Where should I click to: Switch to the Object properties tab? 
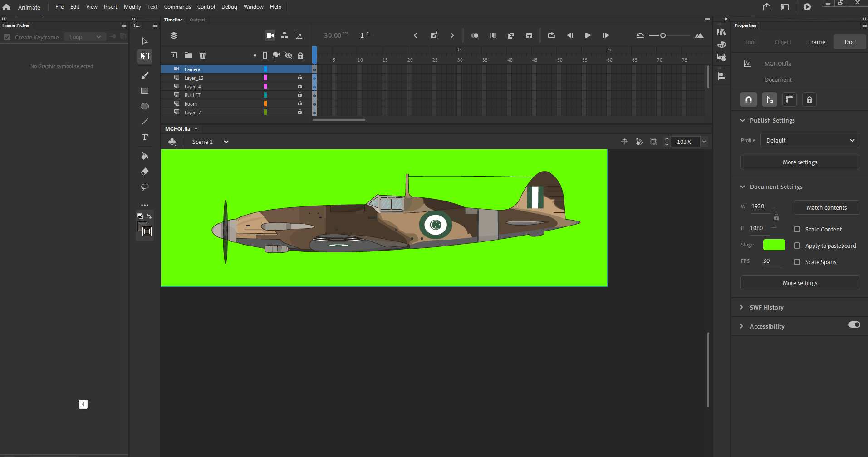pyautogui.click(x=783, y=42)
